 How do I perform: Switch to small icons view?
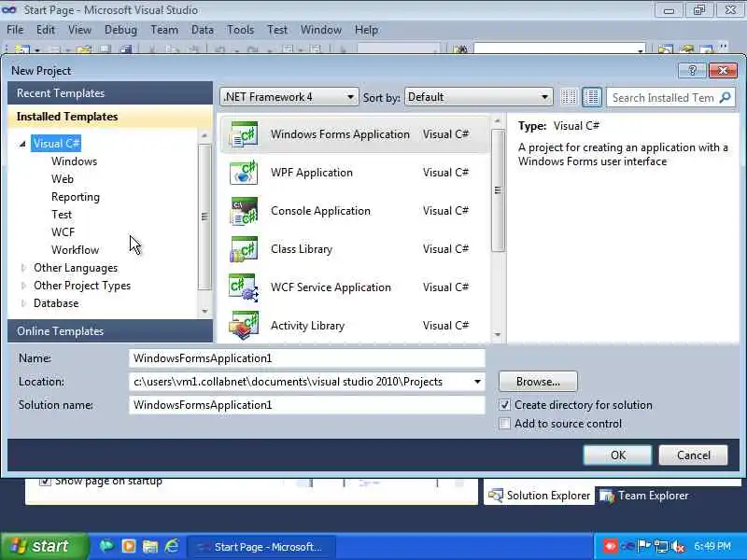[569, 97]
